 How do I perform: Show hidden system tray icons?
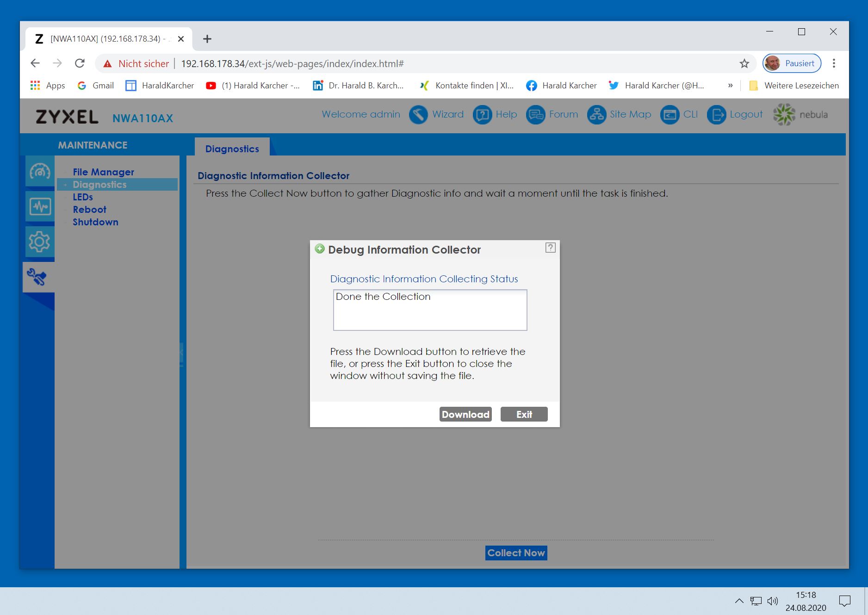click(739, 601)
